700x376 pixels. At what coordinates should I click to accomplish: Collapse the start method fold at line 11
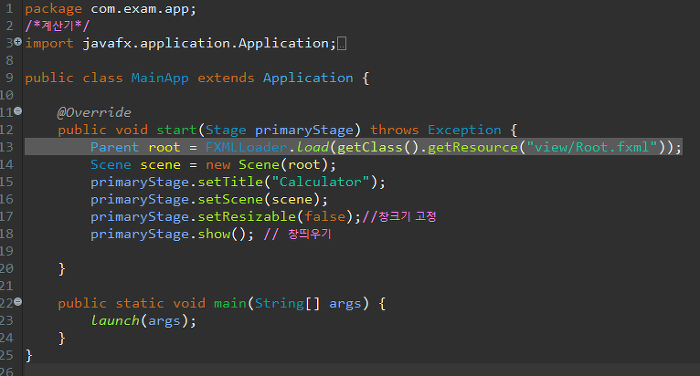17,111
